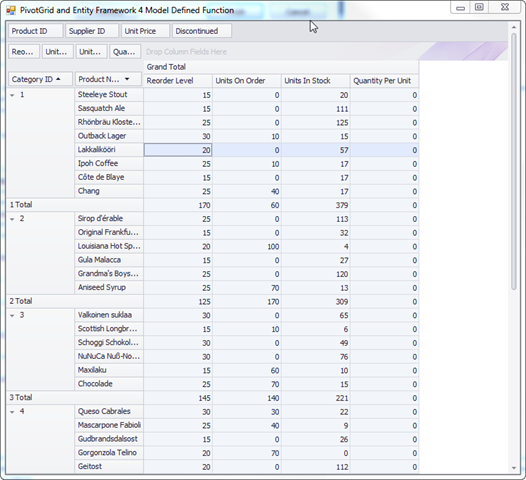This screenshot has height=480, width=526.
Task: Select the Gorgonzola Telino row
Action: click(x=109, y=452)
